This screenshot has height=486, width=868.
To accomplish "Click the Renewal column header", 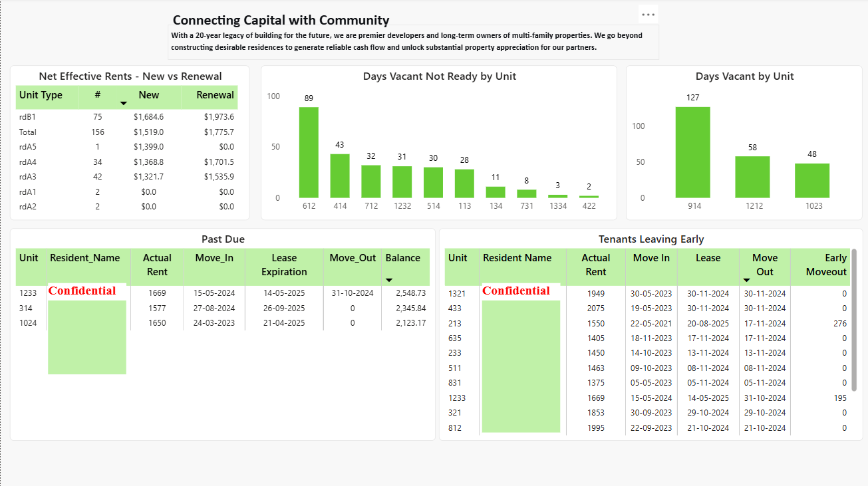I will tap(215, 95).
